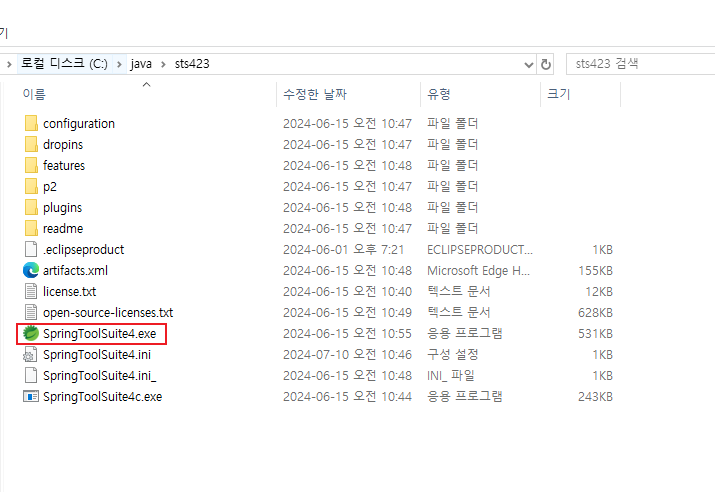This screenshot has height=492, width=715.
Task: Click the 2024-07-10 오전 10:46 date
Action: [x=347, y=355]
